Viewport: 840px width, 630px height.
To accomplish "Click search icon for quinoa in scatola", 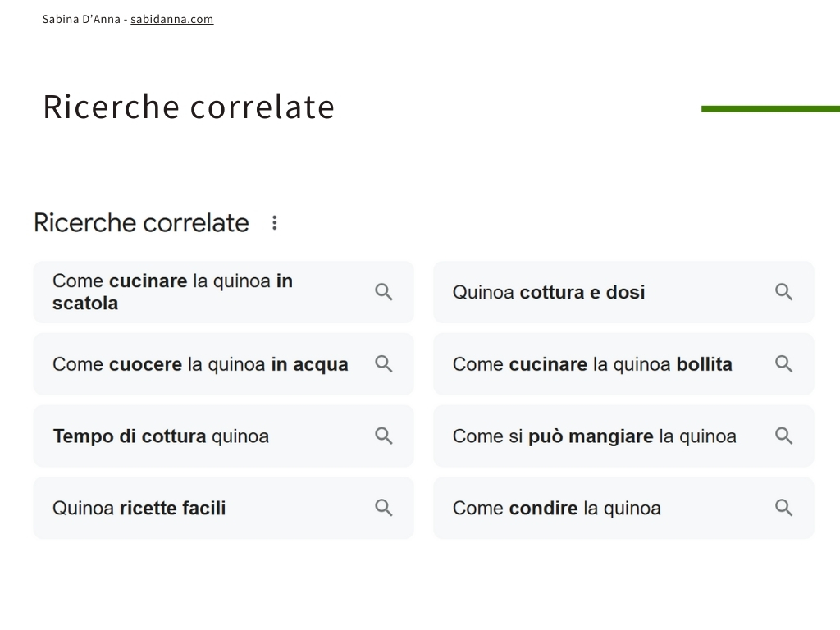I will click(x=384, y=292).
